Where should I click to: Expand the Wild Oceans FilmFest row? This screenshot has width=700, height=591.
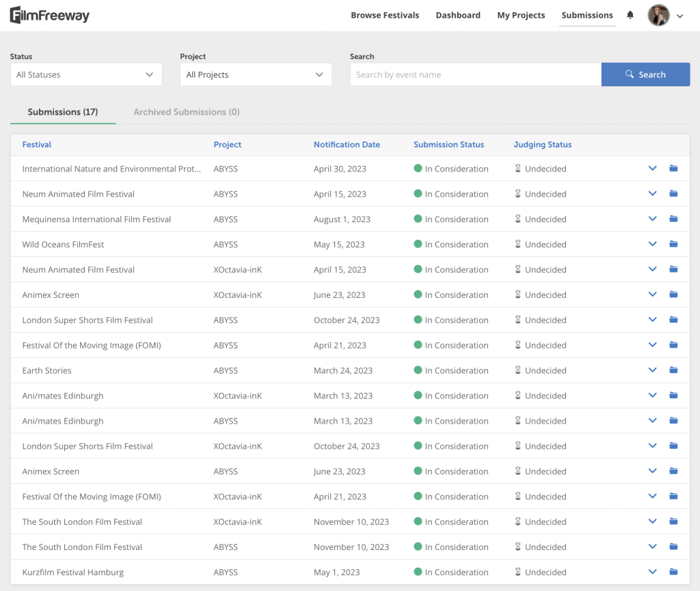pos(652,244)
